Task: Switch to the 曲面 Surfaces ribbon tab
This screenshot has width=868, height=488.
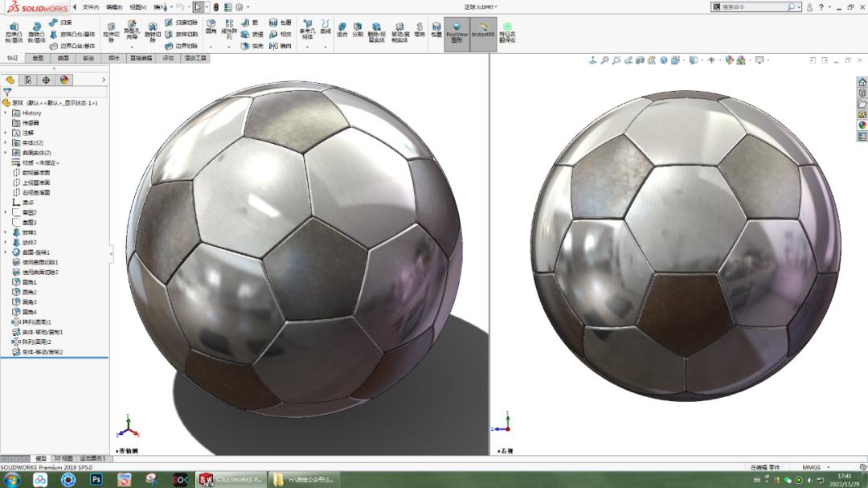Action: pyautogui.click(x=66, y=57)
